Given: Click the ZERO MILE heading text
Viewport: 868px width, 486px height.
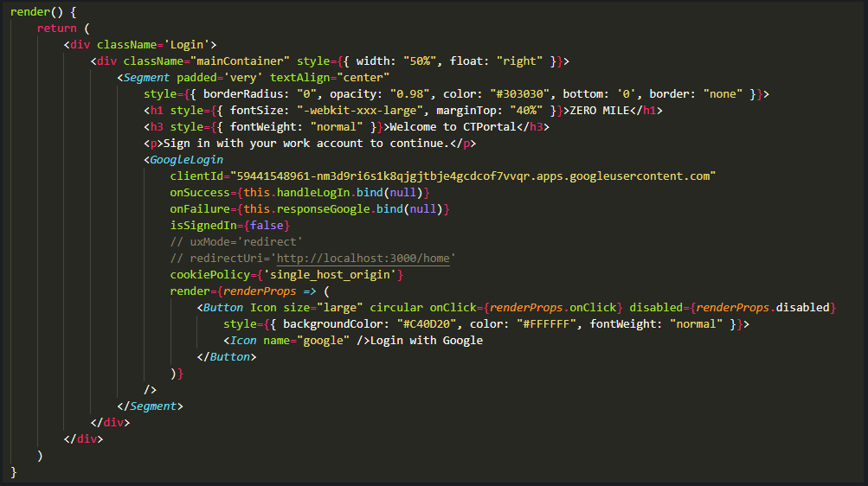Looking at the screenshot, I should coord(600,111).
